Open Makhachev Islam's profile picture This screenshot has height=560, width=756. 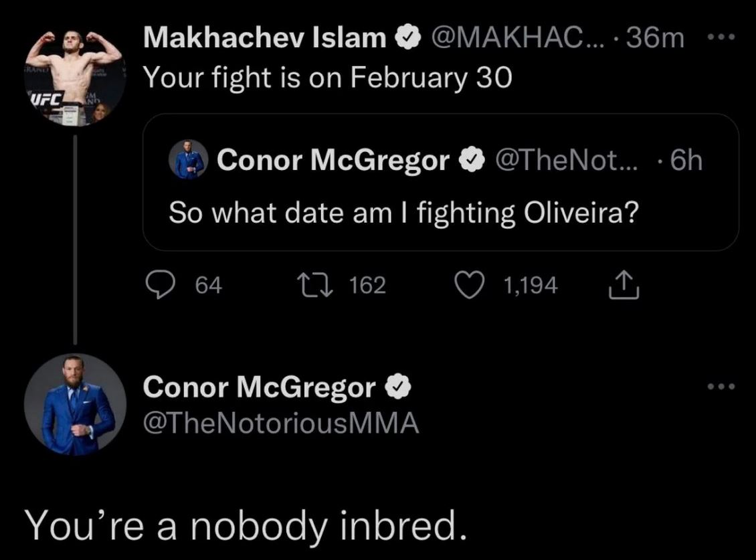tap(75, 77)
